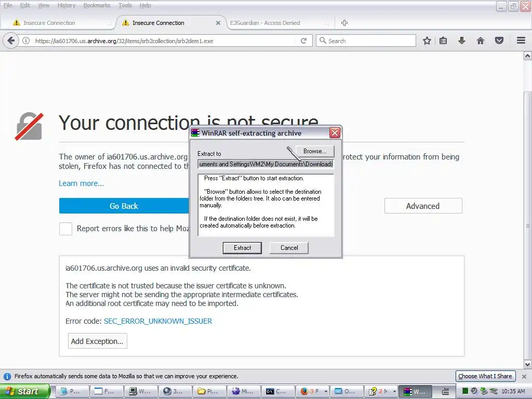Viewport: 532px width, 399px height.
Task: Click the Firefox Search box
Action: [x=366, y=41]
